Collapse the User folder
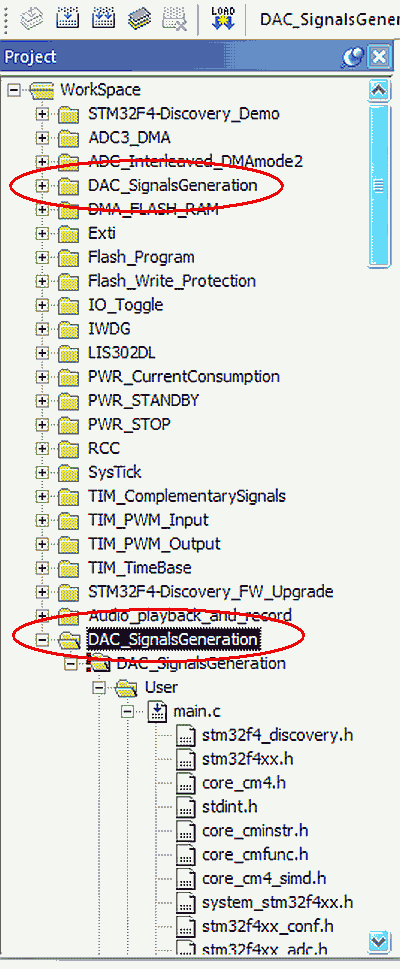The image size is (400, 969). click(99, 687)
